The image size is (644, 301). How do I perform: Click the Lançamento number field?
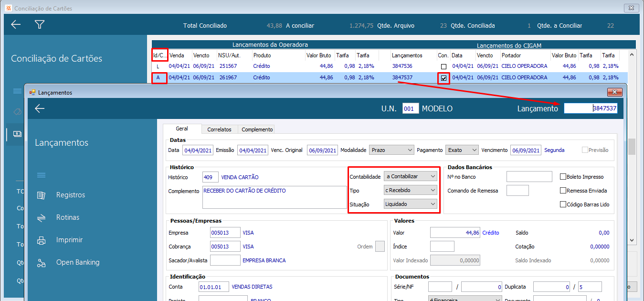591,108
